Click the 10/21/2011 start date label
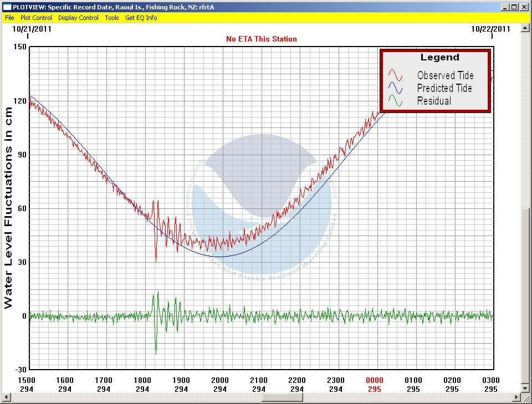 32,29
